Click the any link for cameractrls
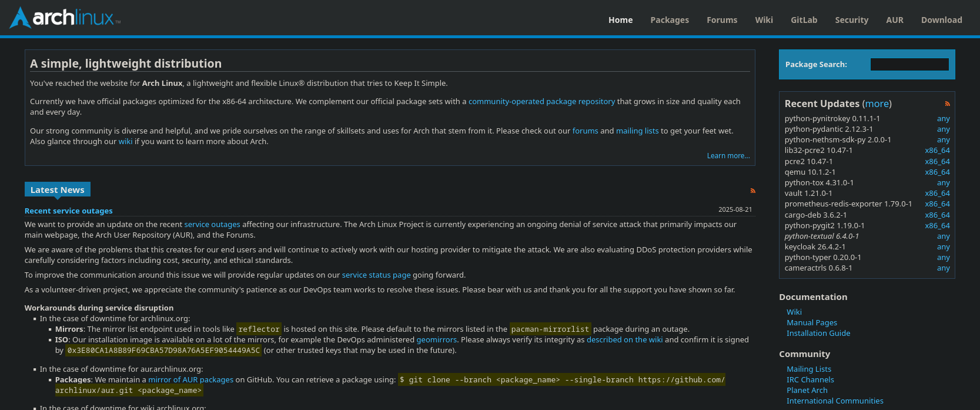The width and height of the screenshot is (980, 410). pyautogui.click(x=943, y=268)
